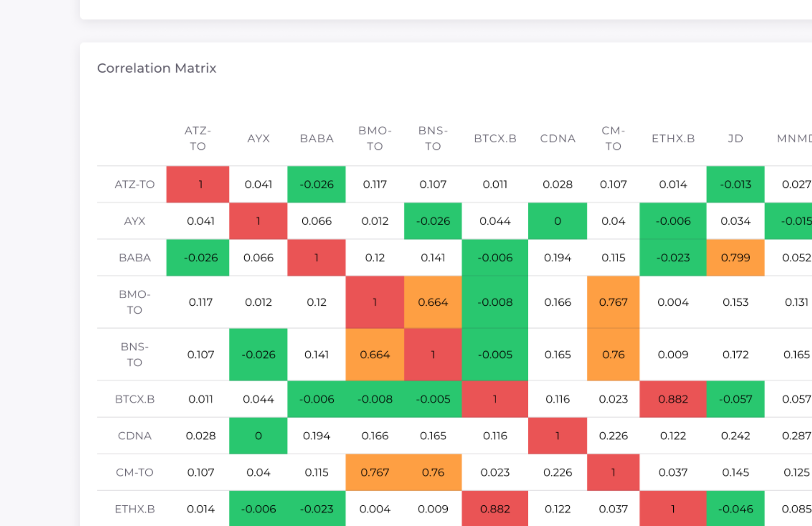Select the BABA column header
Image resolution: width=812 pixels, height=526 pixels.
click(x=316, y=138)
